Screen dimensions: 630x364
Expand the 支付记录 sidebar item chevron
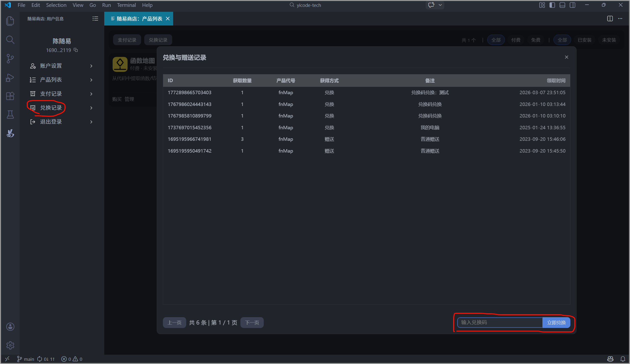point(91,94)
